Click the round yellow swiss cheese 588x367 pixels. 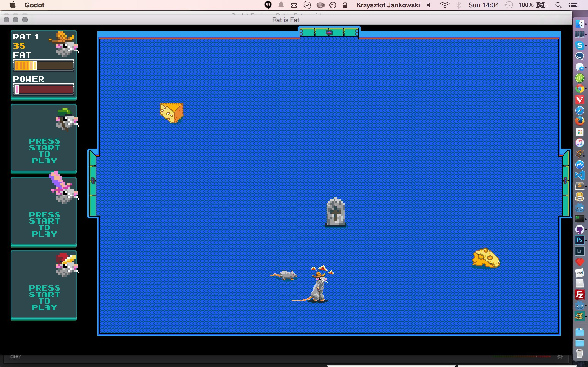[486, 258]
